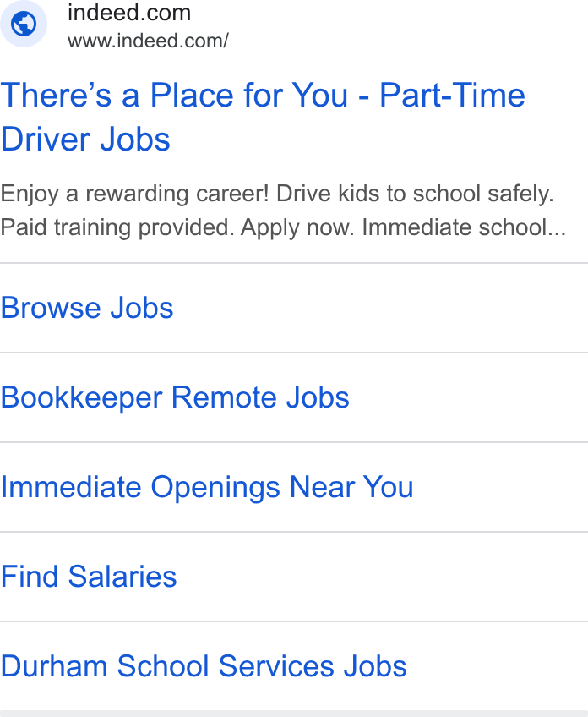Click the word "Salaries" in the sitelink list
The width and height of the screenshot is (588, 717).
pos(122,577)
